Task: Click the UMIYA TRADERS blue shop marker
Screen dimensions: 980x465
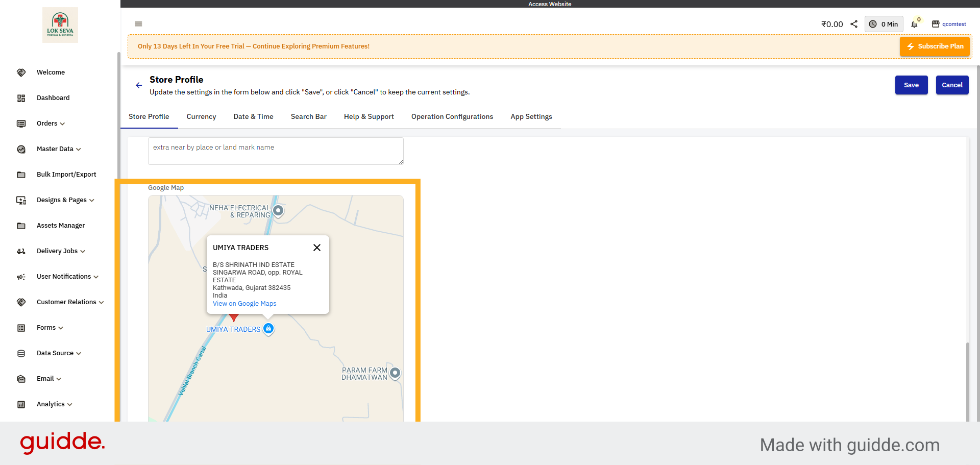Action: point(268,329)
